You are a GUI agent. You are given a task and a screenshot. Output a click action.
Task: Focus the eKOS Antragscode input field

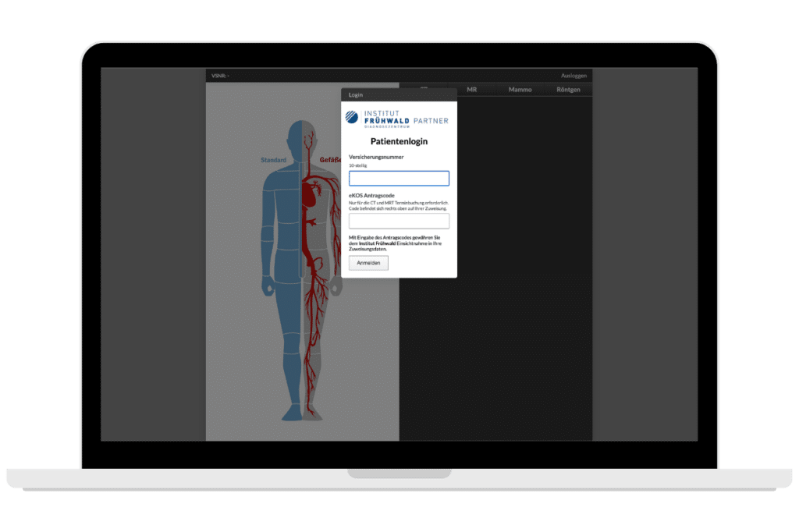[399, 222]
